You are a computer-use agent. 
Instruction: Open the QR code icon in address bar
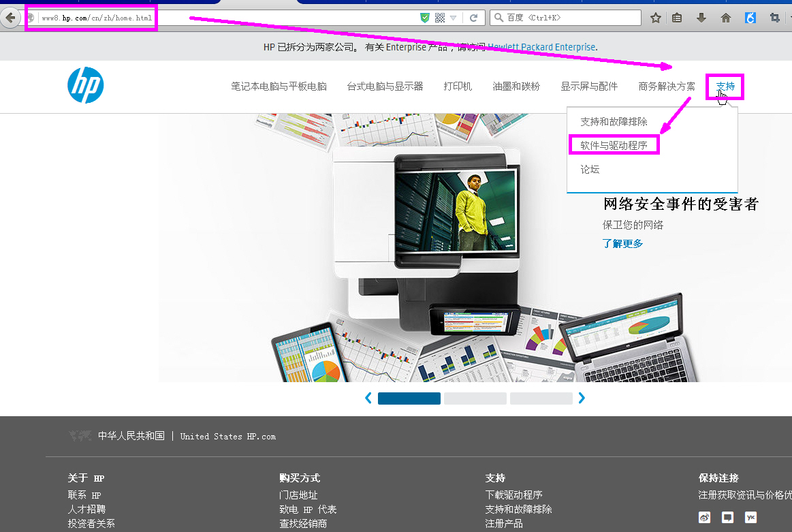[x=439, y=18]
